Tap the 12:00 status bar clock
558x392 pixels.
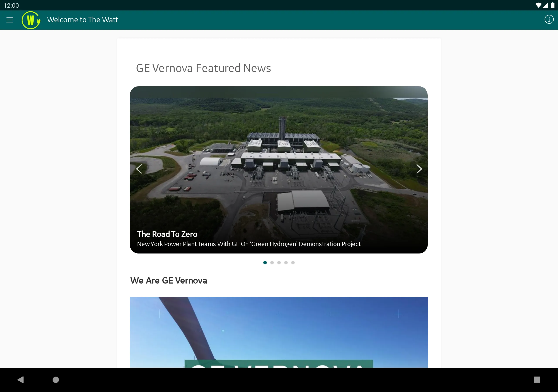[11, 5]
